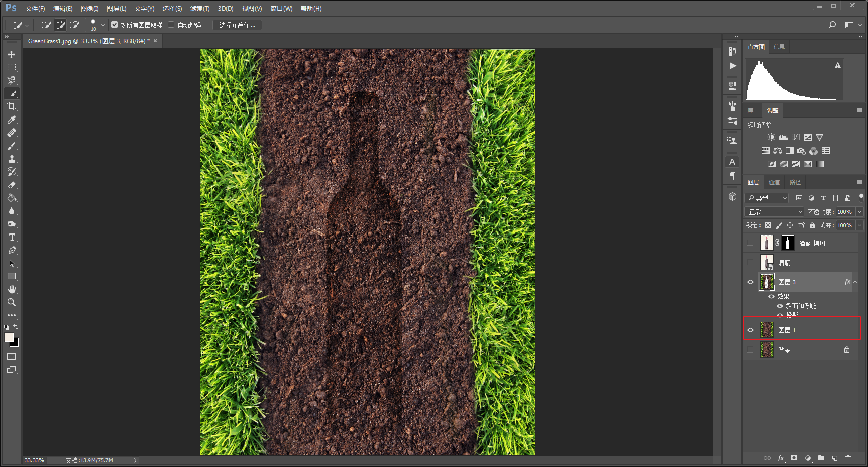Open the blend mode 正常 dropdown

click(x=775, y=212)
